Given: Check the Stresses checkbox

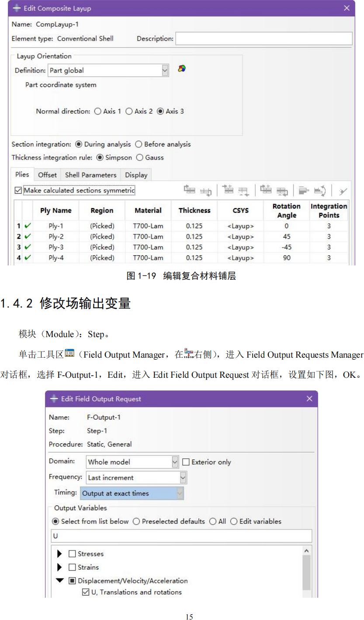Looking at the screenshot, I should tap(72, 554).
